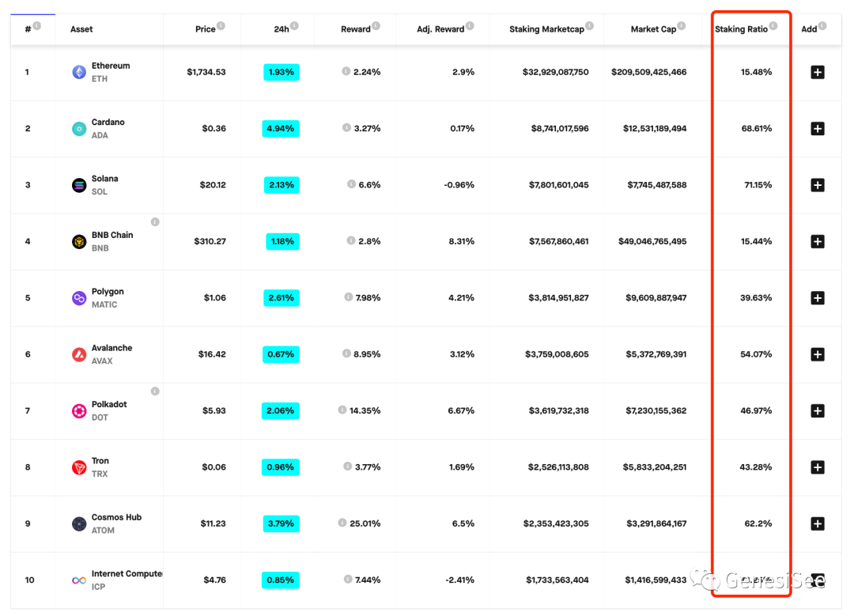
Task: Open info icon beside Market Cap header
Action: [682, 25]
